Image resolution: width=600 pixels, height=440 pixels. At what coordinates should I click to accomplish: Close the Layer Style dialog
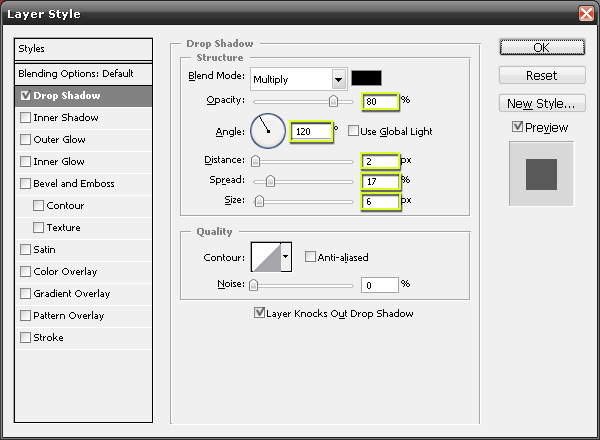(586, 14)
